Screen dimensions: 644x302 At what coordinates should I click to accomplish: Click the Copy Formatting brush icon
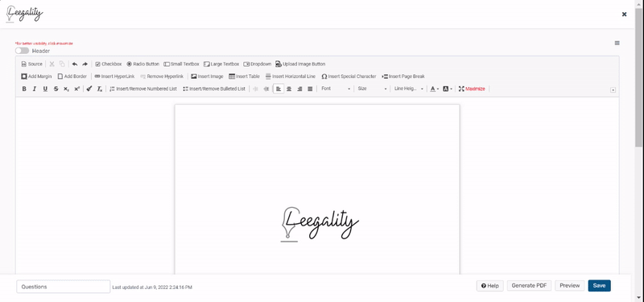[x=89, y=89]
